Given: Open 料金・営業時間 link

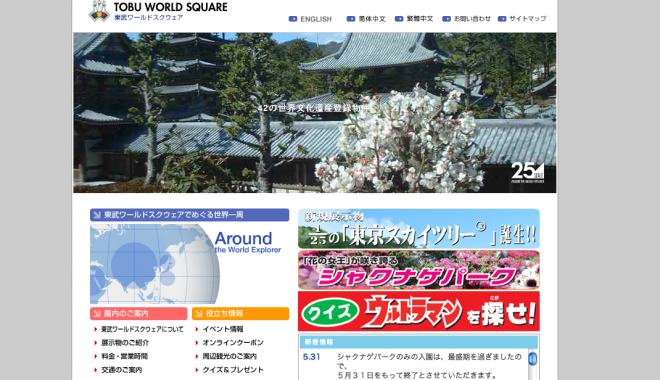Looking at the screenshot, I should [x=125, y=356].
